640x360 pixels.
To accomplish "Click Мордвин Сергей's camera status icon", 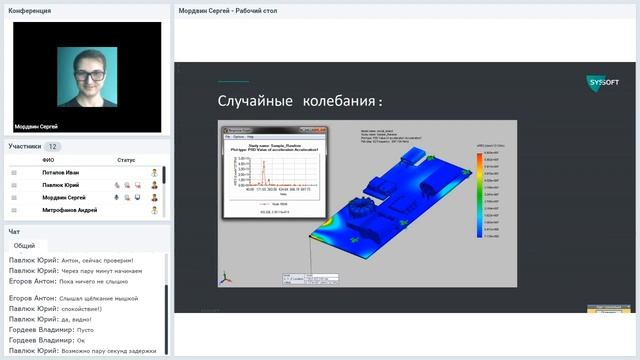I will (127, 198).
